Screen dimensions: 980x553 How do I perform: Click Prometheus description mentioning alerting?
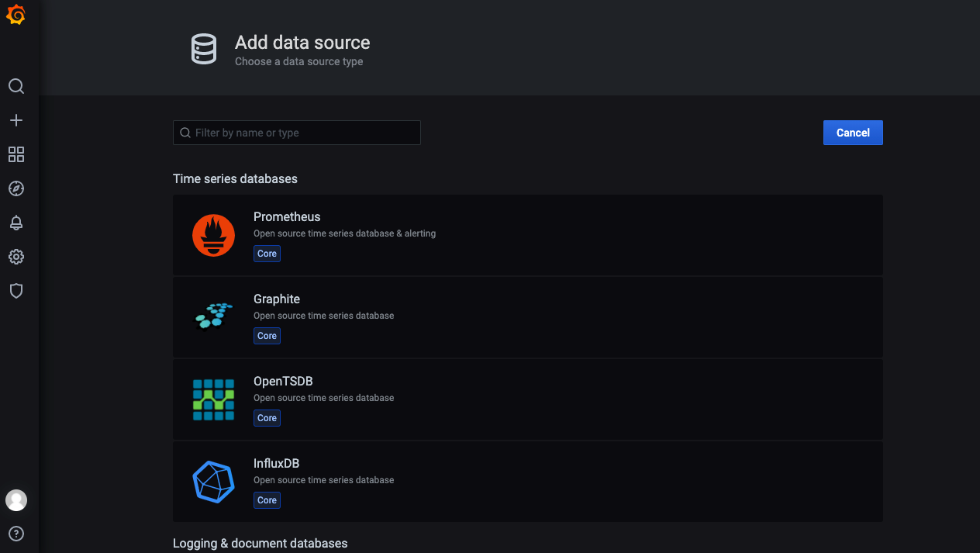pyautogui.click(x=344, y=233)
